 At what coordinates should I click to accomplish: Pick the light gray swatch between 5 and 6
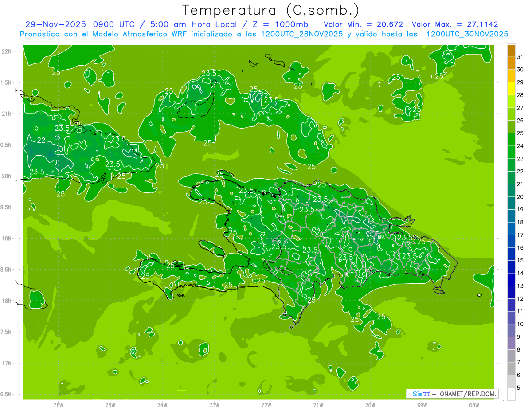[511, 381]
